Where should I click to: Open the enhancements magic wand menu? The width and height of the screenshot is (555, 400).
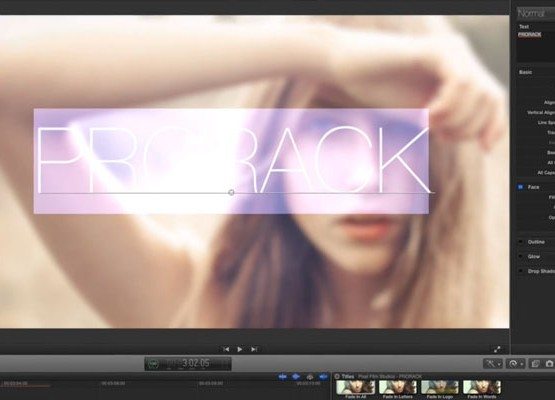[493, 364]
